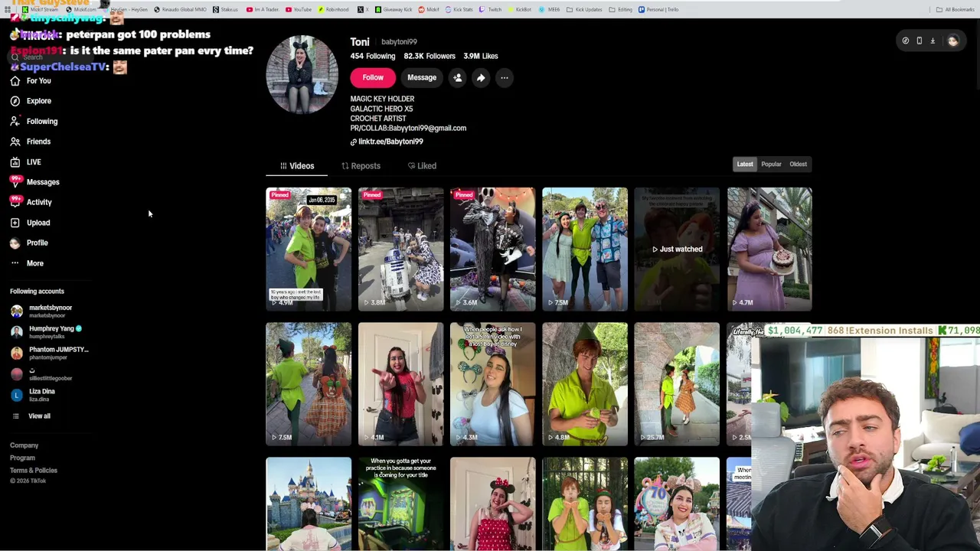The height and width of the screenshot is (551, 980).
Task: Open the Rinaudo Global MMO bookmark
Action: click(x=180, y=9)
